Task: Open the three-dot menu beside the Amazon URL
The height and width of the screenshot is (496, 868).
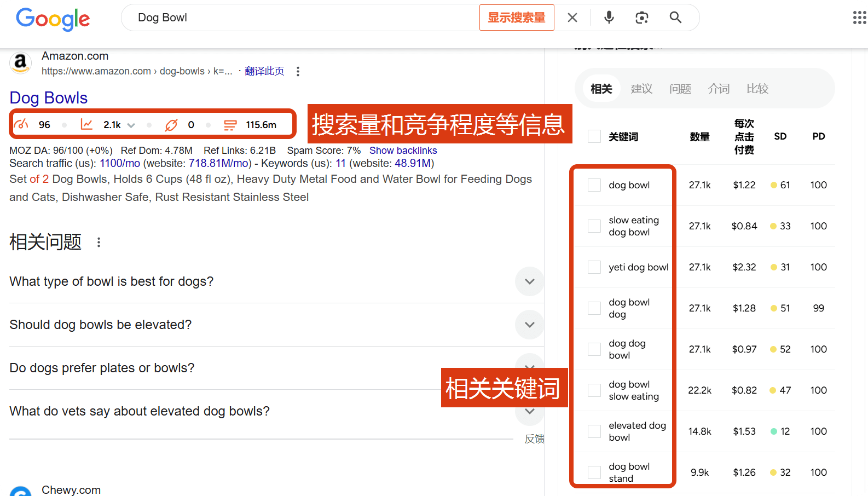Action: 298,71
